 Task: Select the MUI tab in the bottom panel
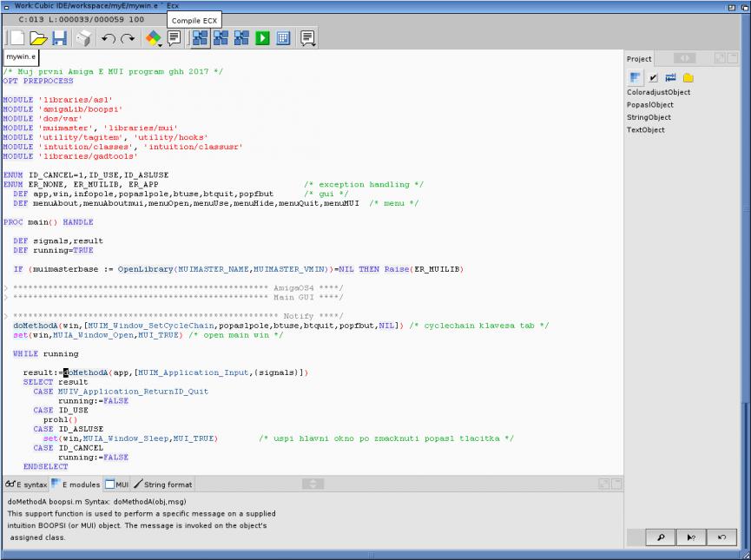tap(116, 484)
